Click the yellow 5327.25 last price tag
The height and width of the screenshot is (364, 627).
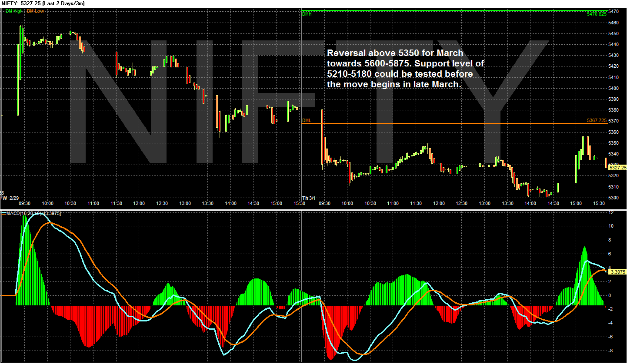617,168
